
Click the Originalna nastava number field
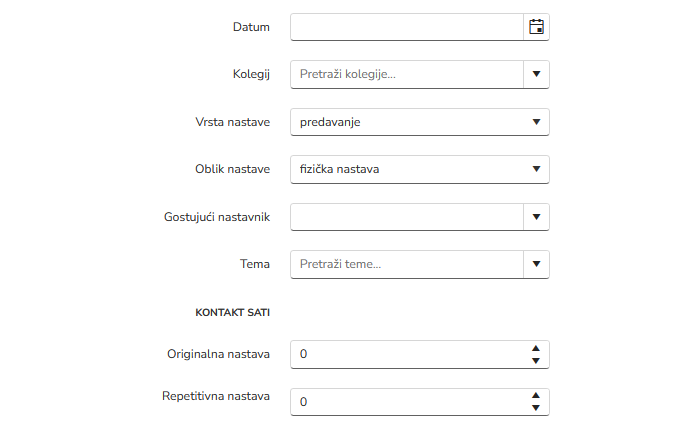point(406,354)
